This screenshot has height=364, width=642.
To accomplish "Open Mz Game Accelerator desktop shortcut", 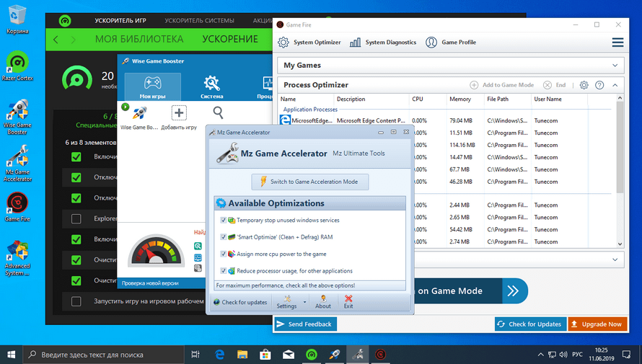I will point(17,164).
